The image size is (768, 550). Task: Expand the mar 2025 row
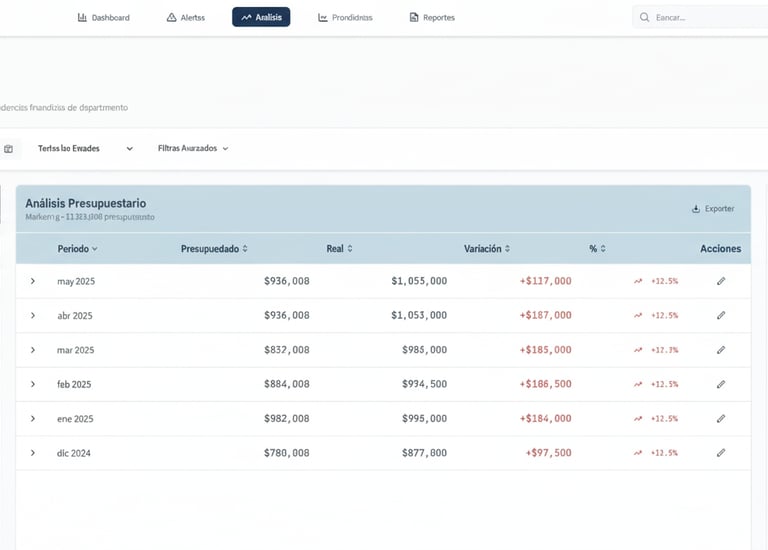point(33,350)
